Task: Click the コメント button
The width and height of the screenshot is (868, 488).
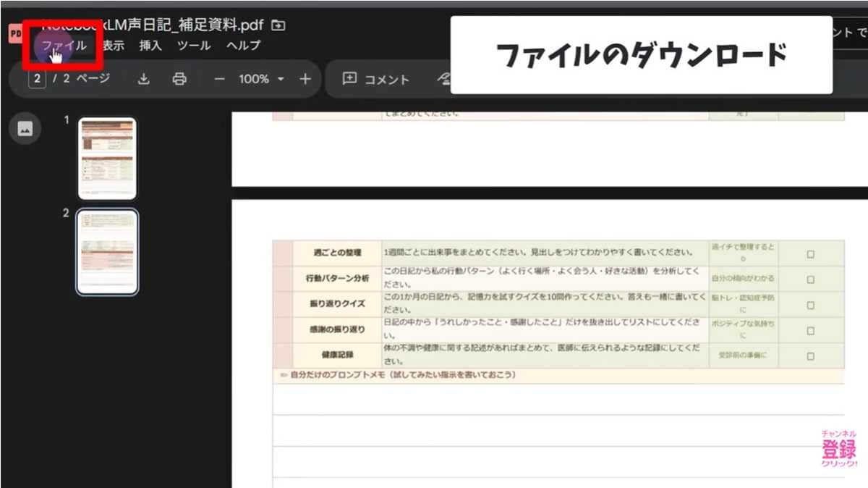Action: click(375, 80)
